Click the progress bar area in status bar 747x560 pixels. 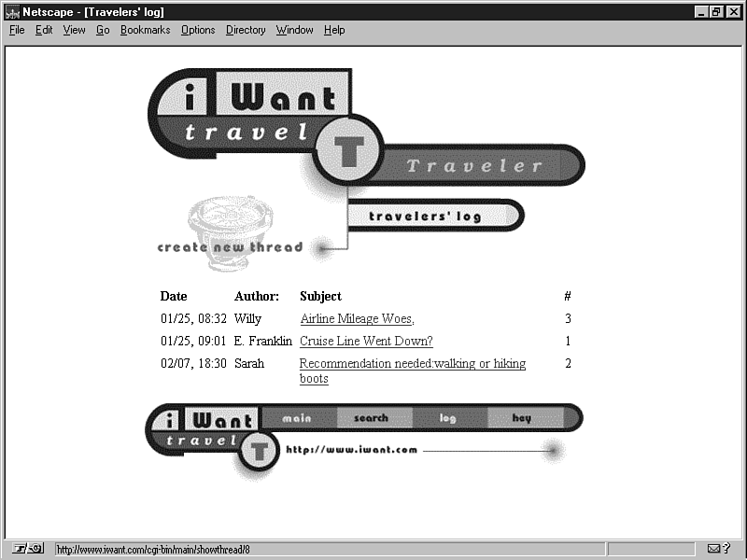[x=651, y=549]
